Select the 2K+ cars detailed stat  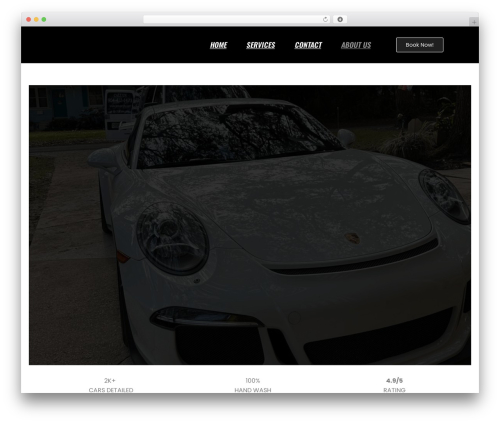[111, 385]
